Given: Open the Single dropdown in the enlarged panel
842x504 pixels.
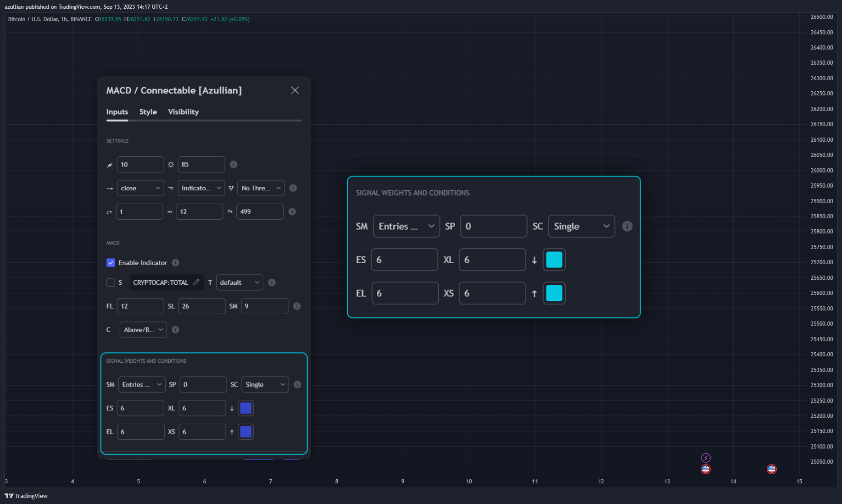Looking at the screenshot, I should point(582,226).
